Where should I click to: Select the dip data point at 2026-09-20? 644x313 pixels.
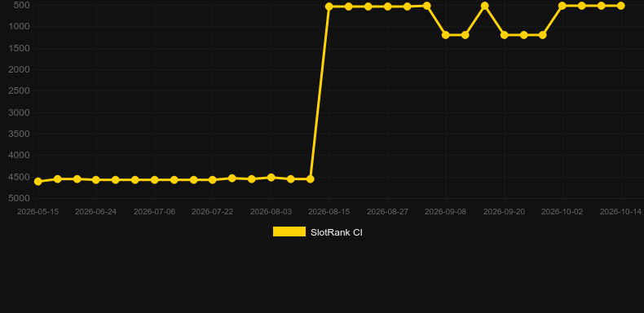point(505,35)
